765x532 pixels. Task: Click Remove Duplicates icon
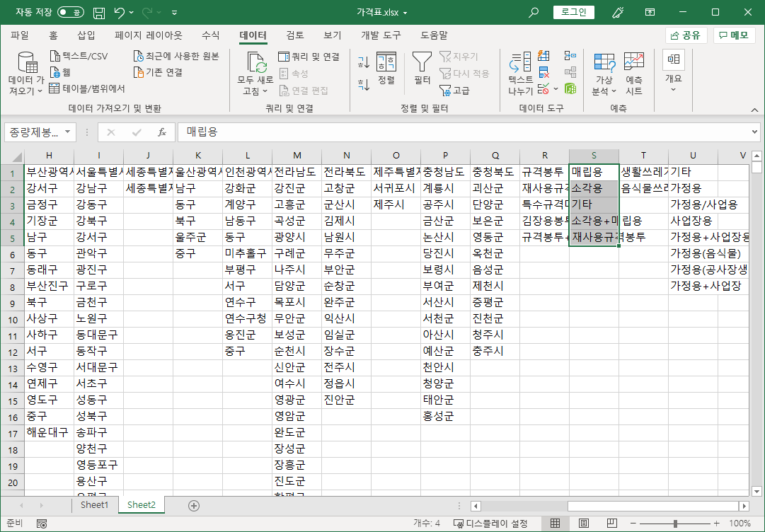point(543,72)
